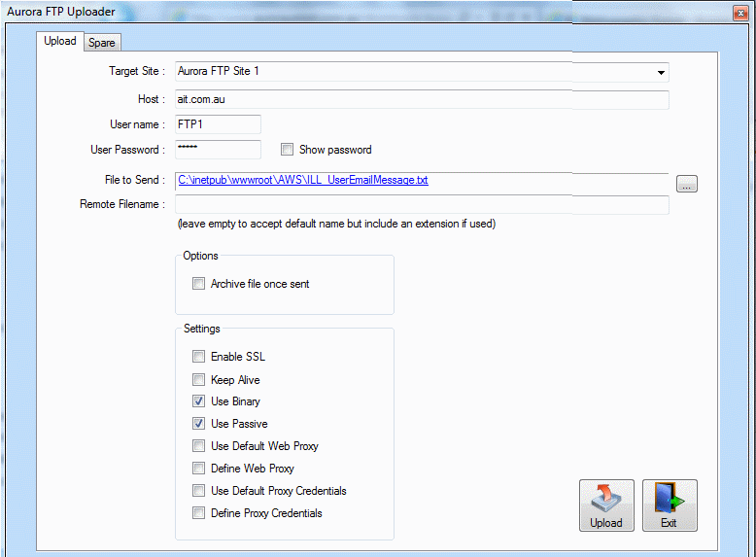The image size is (756, 557).
Task: Click the remote filename hint text
Action: 336,224
